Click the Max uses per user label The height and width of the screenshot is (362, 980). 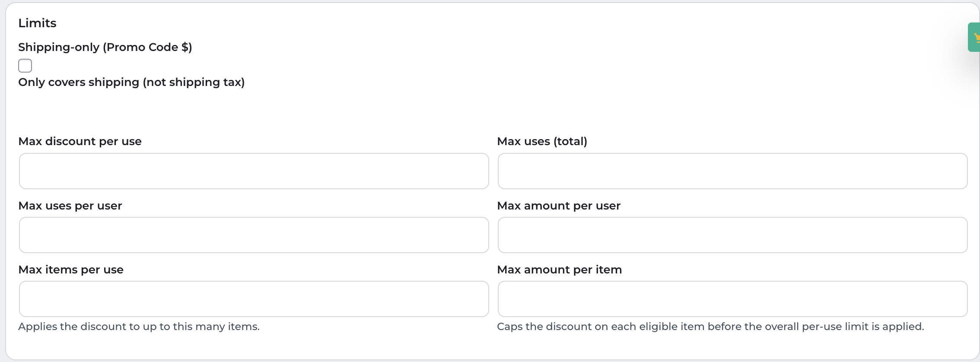[70, 206]
